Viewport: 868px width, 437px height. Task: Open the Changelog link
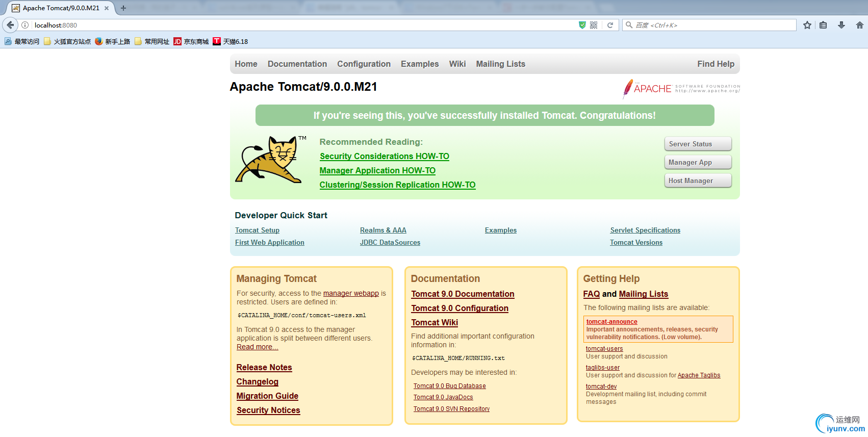tap(258, 381)
